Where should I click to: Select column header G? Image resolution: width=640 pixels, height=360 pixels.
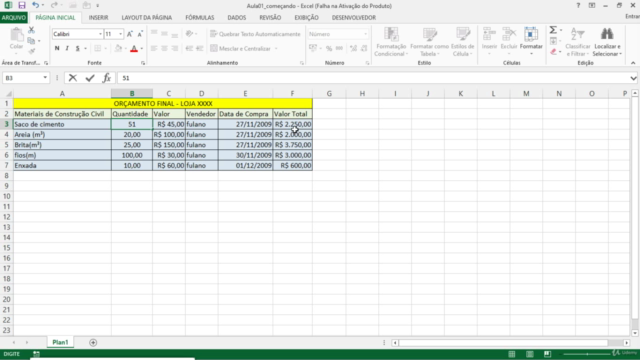(x=329, y=93)
